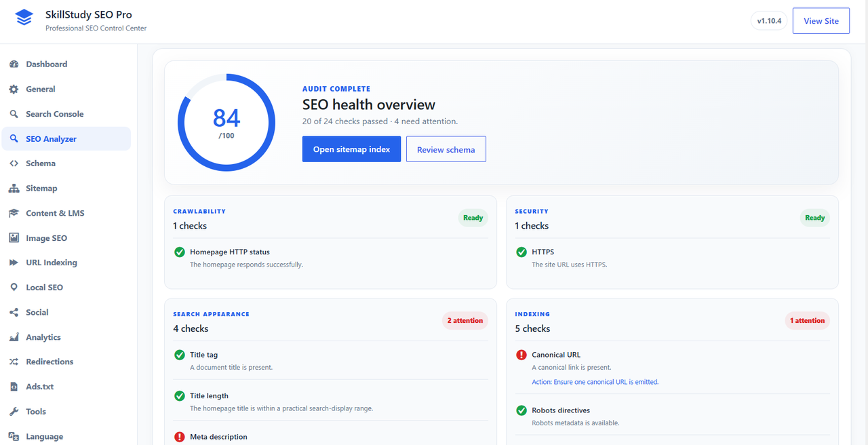868x445 pixels.
Task: Click the Ads.txt file icon
Action: pyautogui.click(x=14, y=387)
